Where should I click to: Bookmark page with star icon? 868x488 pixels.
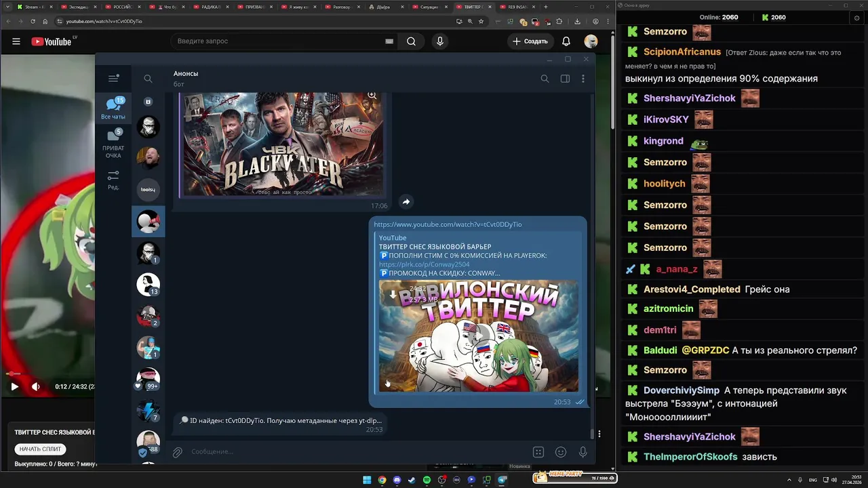481,21
